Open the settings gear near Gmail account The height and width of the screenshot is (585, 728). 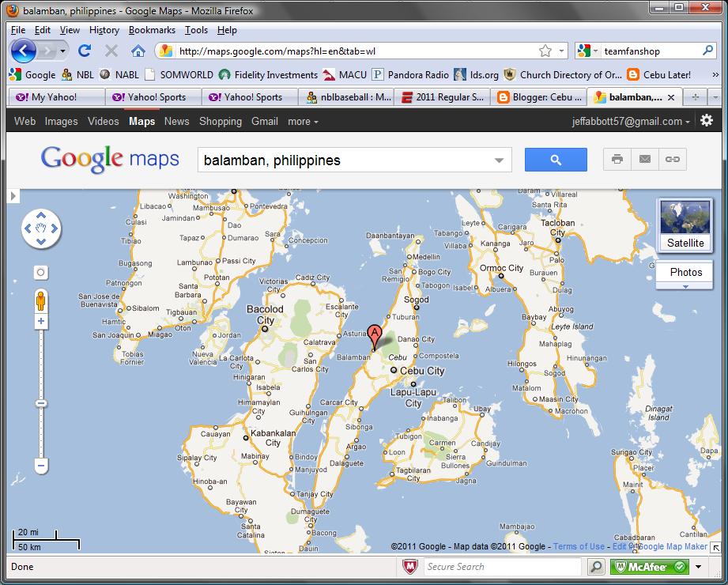coord(706,120)
